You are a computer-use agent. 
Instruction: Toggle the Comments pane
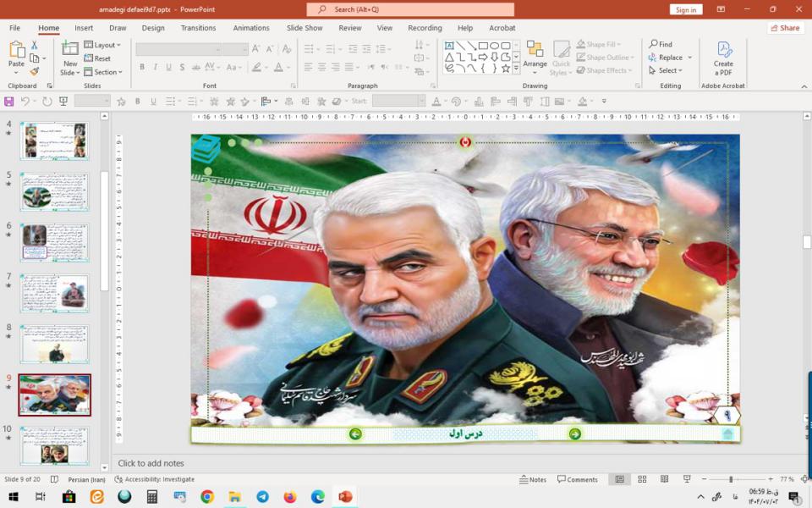577,479
